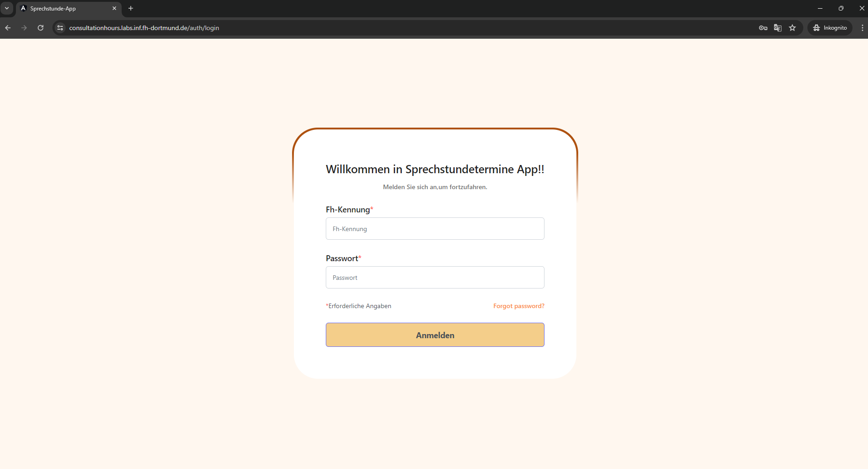The height and width of the screenshot is (469, 868).
Task: View site information icon in address bar
Action: pos(60,28)
